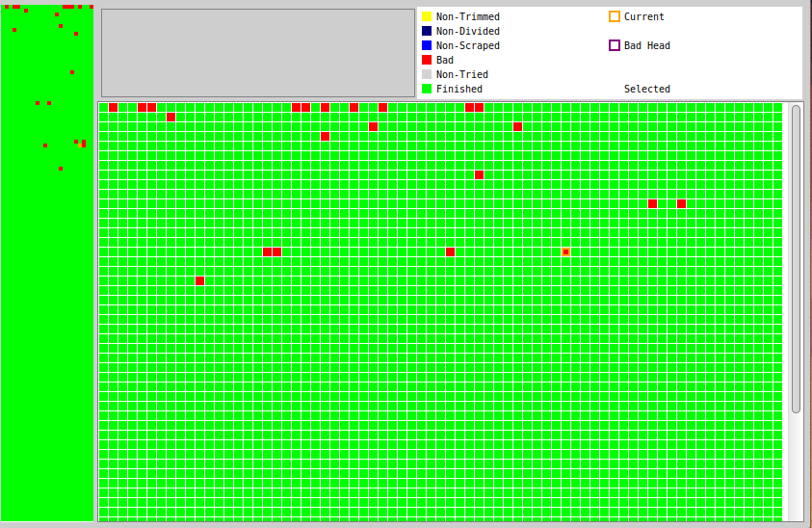
Task: Click the "Bad Head" legend label
Action: point(646,45)
